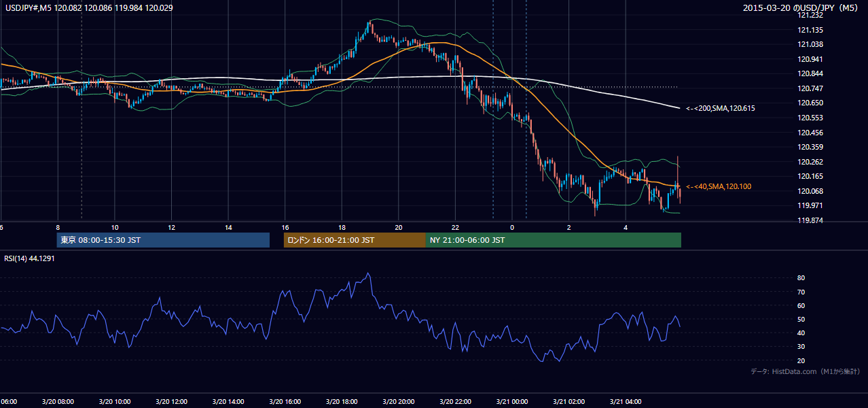Click price level 120.456 on the axis
868x408 pixels.
pyautogui.click(x=810, y=133)
